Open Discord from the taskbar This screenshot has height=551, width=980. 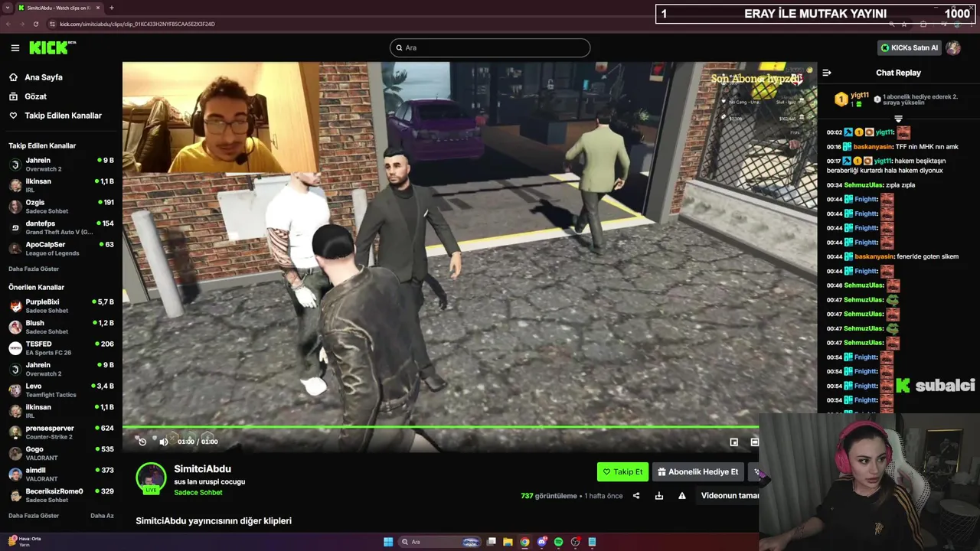coord(541,542)
